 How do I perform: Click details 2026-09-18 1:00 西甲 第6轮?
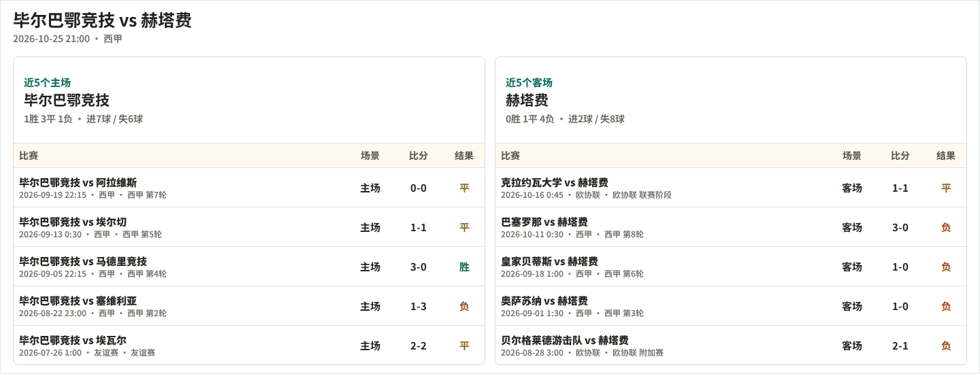pos(572,274)
